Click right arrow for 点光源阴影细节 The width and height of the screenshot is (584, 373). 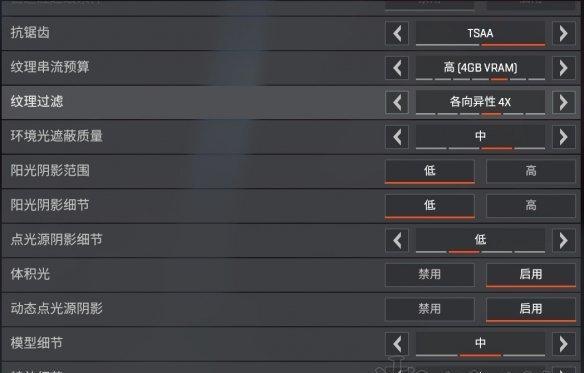point(564,240)
